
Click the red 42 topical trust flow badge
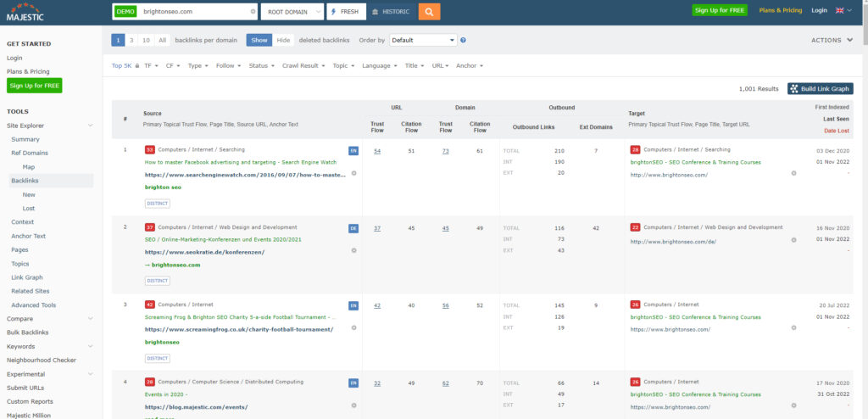coord(149,304)
